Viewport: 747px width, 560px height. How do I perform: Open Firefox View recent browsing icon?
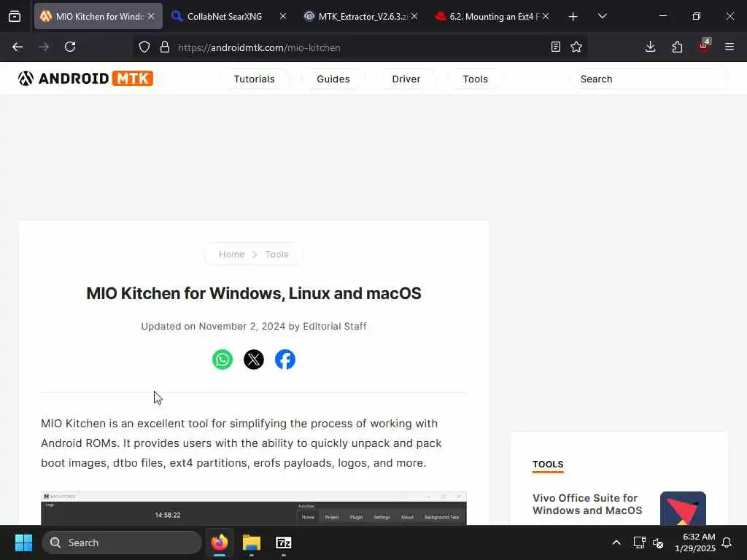15,16
